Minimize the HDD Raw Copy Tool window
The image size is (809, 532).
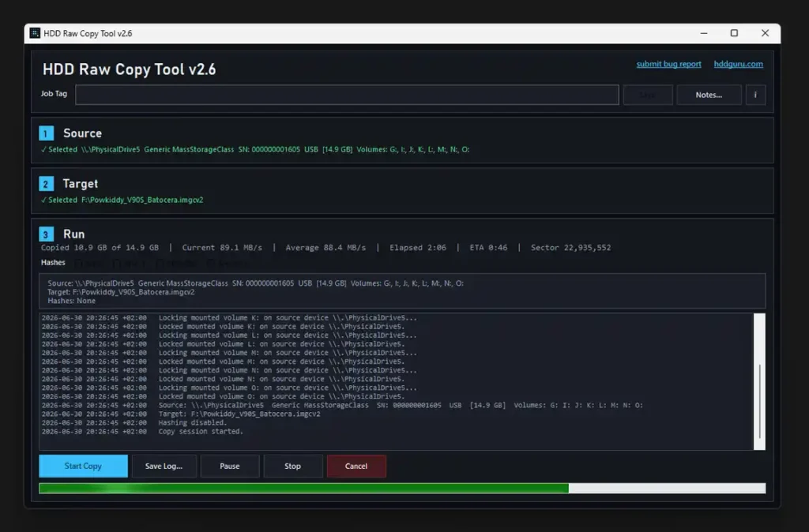[704, 33]
